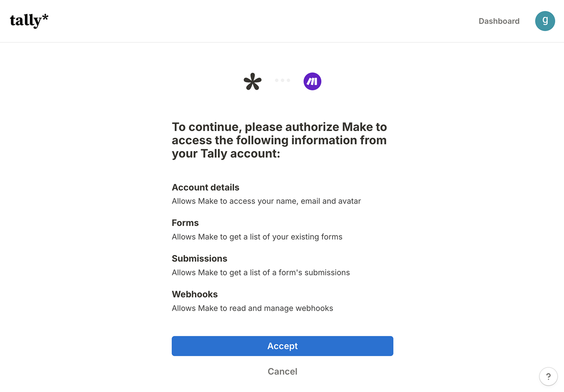Select the 'Webhooks' permission heading
Screen dimensions: 564x392
click(x=195, y=294)
